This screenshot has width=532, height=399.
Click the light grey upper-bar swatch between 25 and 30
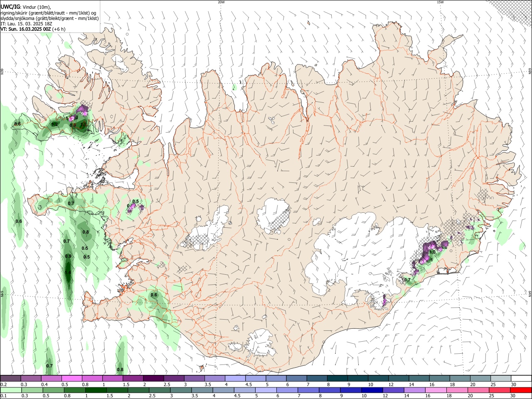pos(501,379)
